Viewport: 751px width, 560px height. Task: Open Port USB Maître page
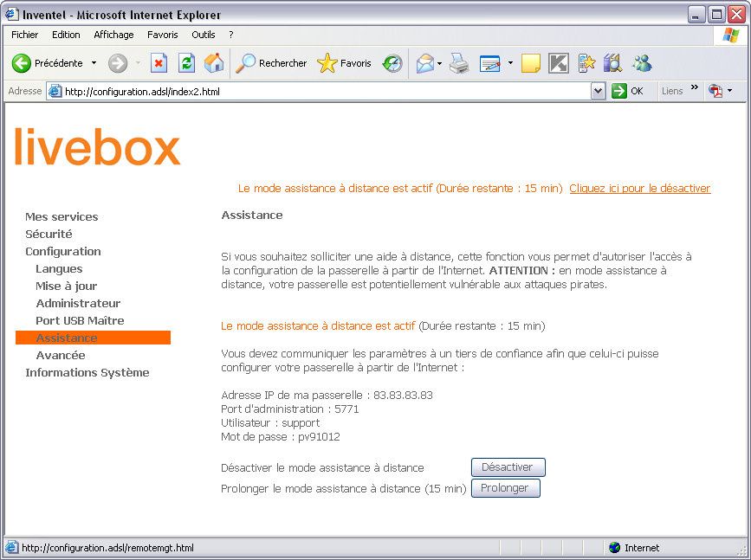pos(80,320)
